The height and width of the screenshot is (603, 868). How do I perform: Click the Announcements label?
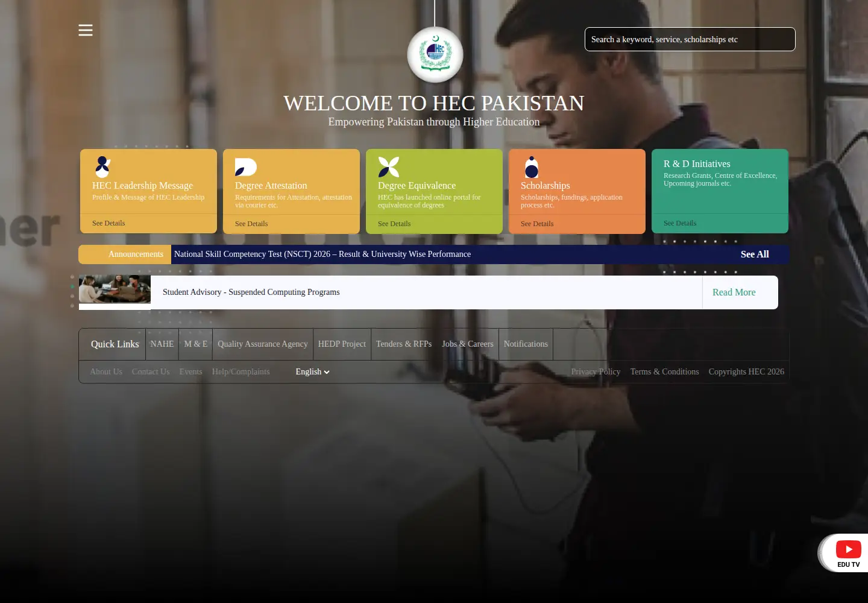coord(136,254)
